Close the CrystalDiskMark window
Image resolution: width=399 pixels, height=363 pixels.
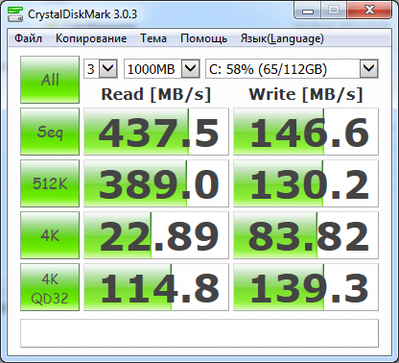click(369, 10)
